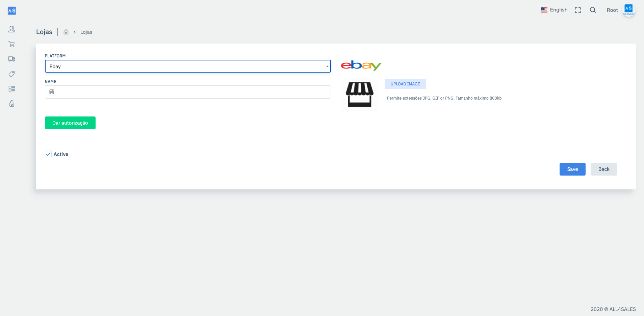Click the Lojas breadcrumb link
This screenshot has width=644, height=316.
click(86, 32)
